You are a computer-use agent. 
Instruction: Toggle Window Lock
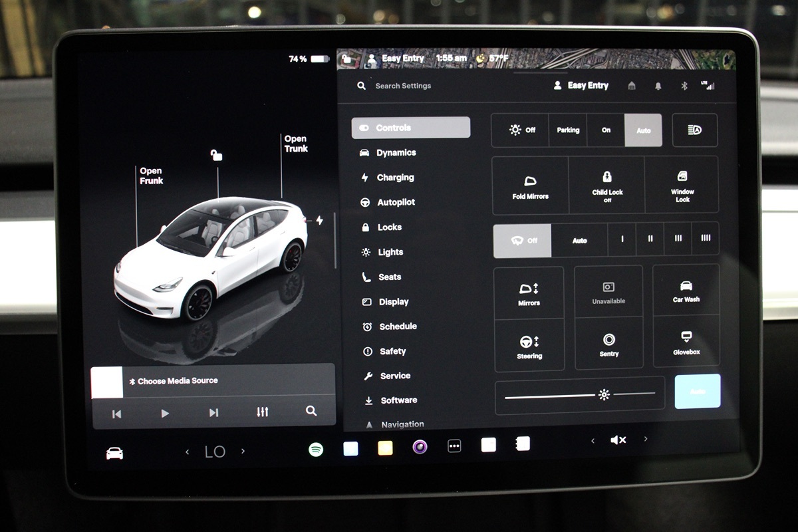click(682, 185)
